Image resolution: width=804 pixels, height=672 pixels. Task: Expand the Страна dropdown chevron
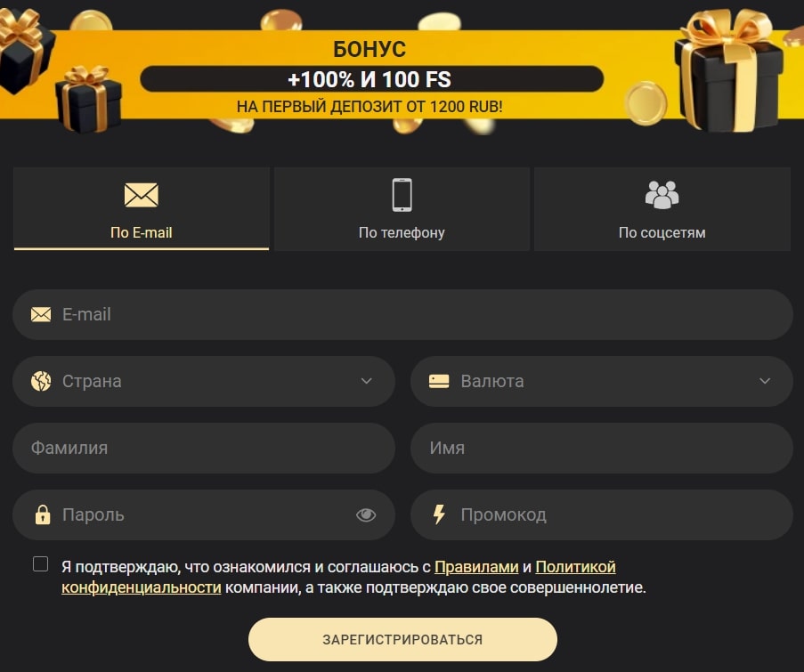click(366, 381)
